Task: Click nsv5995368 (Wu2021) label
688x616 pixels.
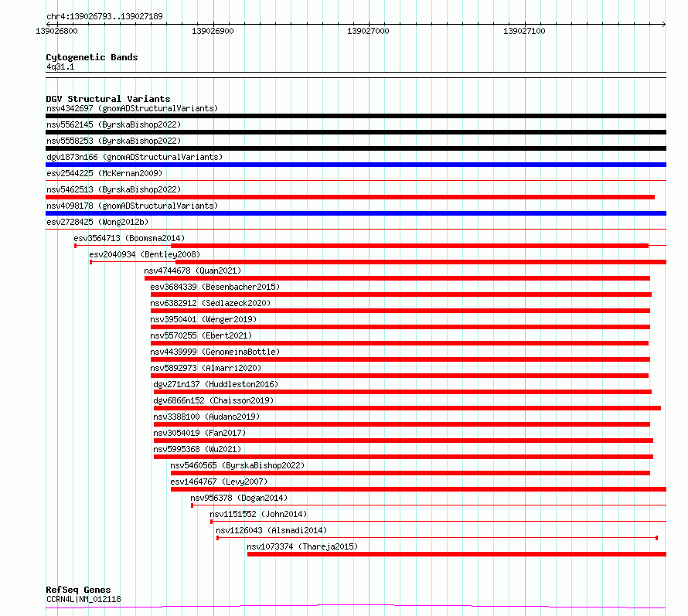Action: tap(197, 449)
